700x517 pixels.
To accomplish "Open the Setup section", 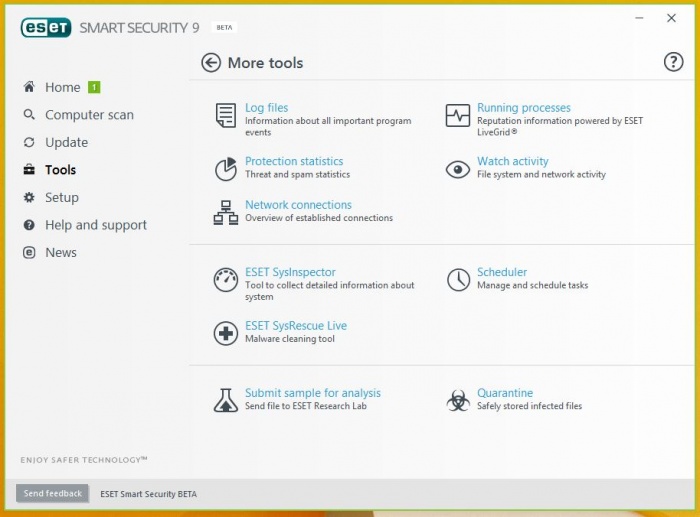I will (62, 197).
